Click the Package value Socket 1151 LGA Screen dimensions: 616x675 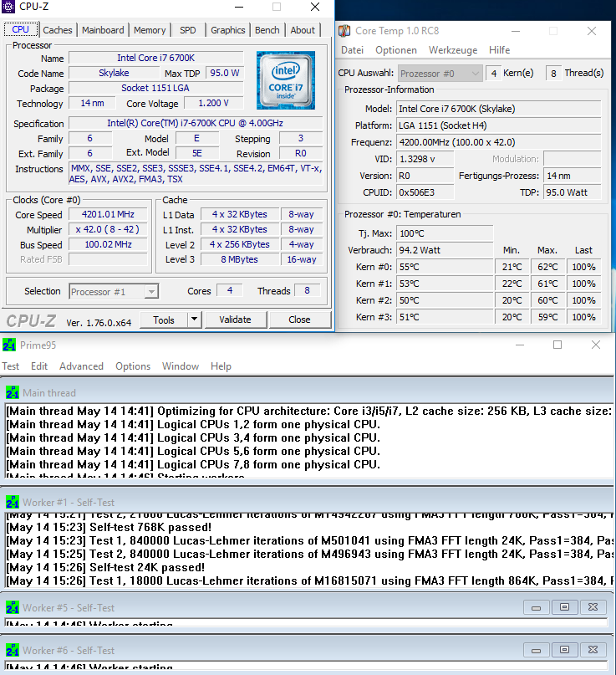point(156,88)
